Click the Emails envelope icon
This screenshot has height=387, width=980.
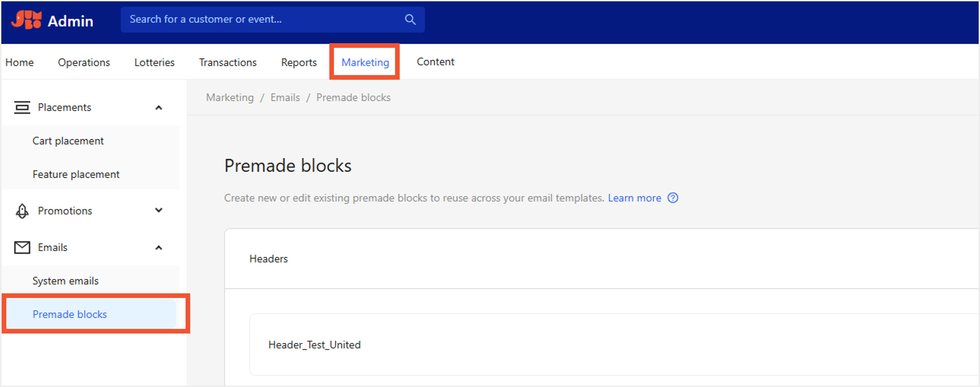coord(22,247)
